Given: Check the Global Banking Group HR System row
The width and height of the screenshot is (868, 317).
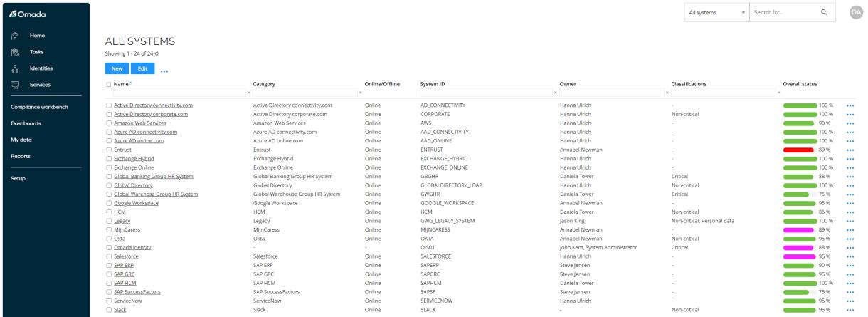Looking at the screenshot, I should 109,176.
